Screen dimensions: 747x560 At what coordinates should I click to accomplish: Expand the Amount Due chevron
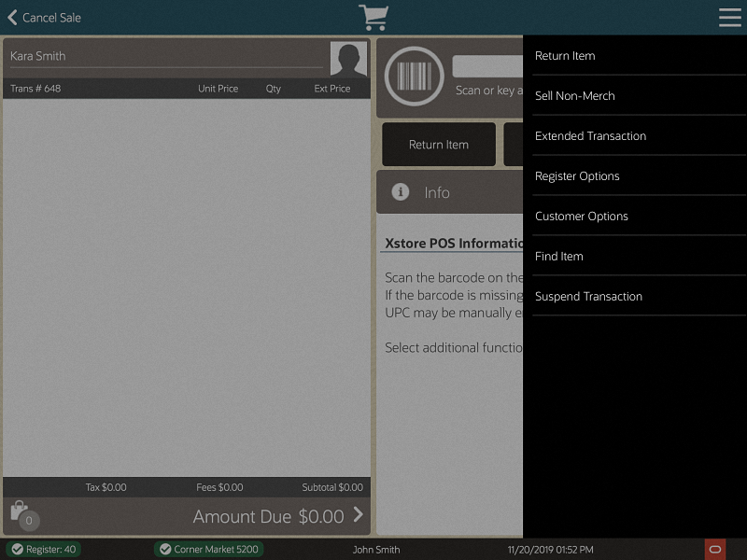coord(359,514)
